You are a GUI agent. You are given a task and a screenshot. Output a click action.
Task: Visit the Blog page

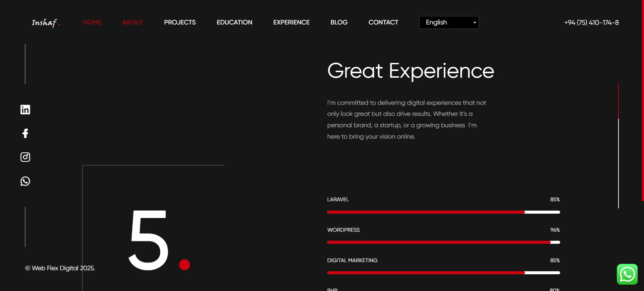click(x=339, y=22)
